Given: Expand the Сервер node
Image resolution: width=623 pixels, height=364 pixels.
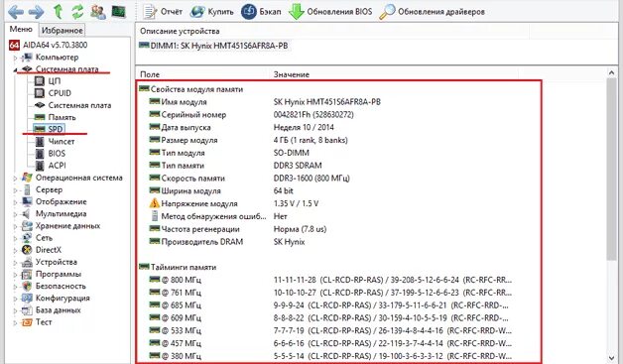Looking at the screenshot, I should coord(16,190).
